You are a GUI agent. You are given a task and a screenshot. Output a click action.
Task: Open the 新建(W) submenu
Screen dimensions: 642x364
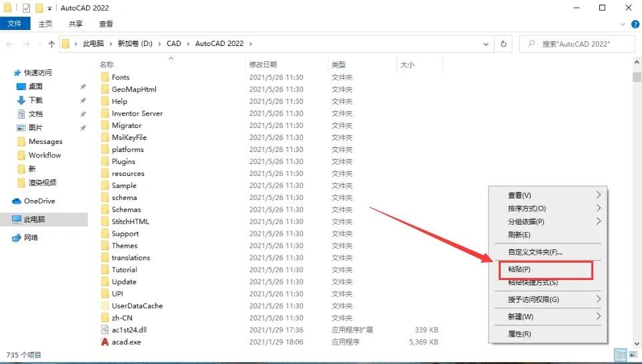[x=548, y=317]
